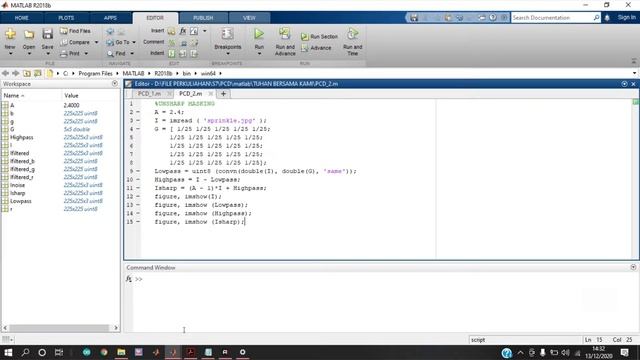
Task: Switch to the VIEW ribbon tab
Action: pyautogui.click(x=249, y=18)
